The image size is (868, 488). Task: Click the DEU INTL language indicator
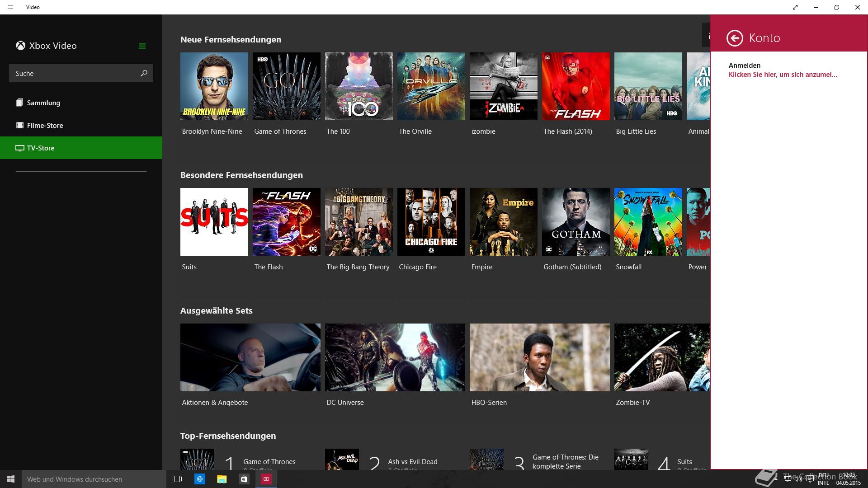click(823, 479)
